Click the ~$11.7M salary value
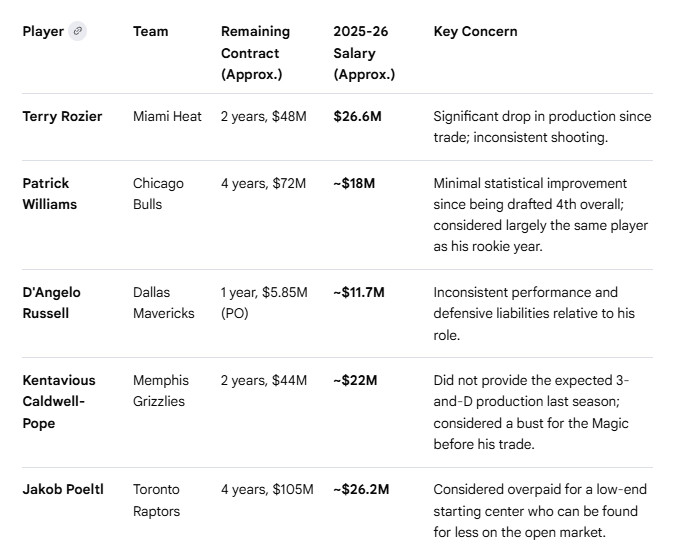This screenshot has width=694, height=547. click(359, 292)
